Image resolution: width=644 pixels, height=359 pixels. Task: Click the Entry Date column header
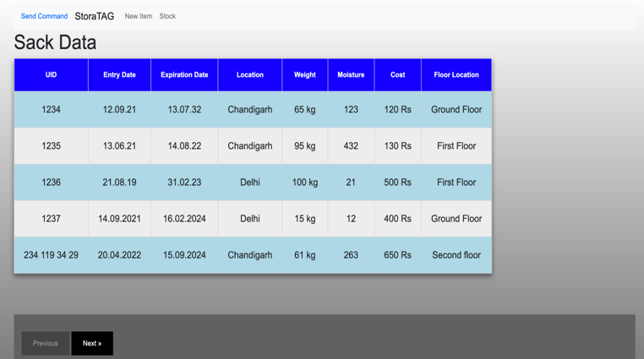(119, 74)
